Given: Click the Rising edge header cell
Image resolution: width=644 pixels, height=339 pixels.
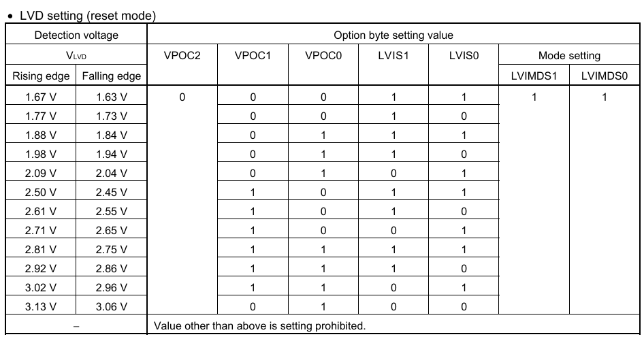Looking at the screenshot, I should pos(41,76).
